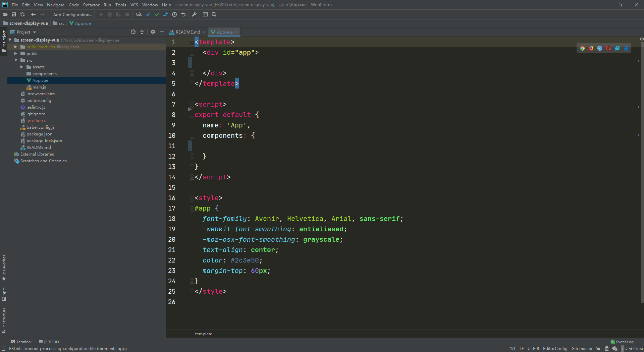Expand the assets folder arrow
The image size is (644, 352).
pos(22,67)
